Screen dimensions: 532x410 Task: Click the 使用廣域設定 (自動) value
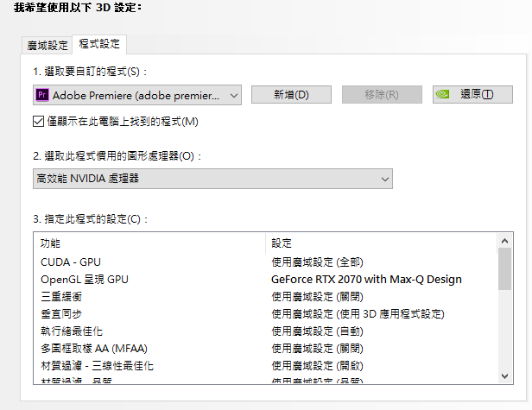(x=317, y=331)
